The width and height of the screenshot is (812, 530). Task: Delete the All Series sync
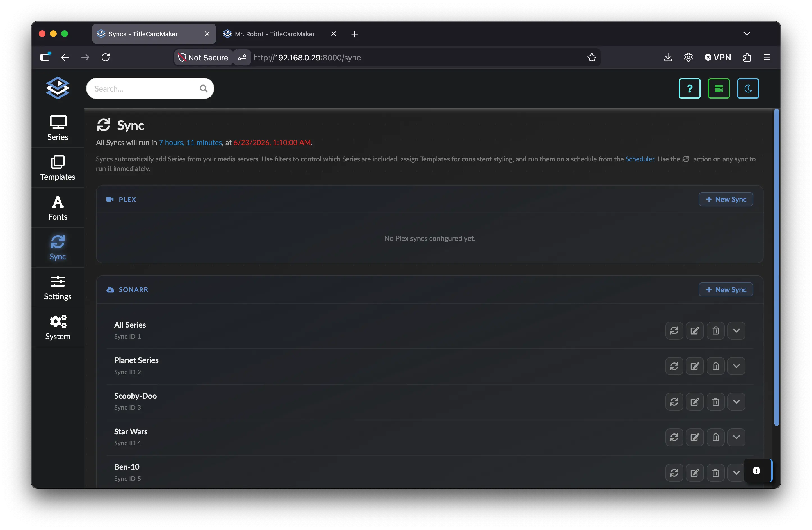pos(716,330)
